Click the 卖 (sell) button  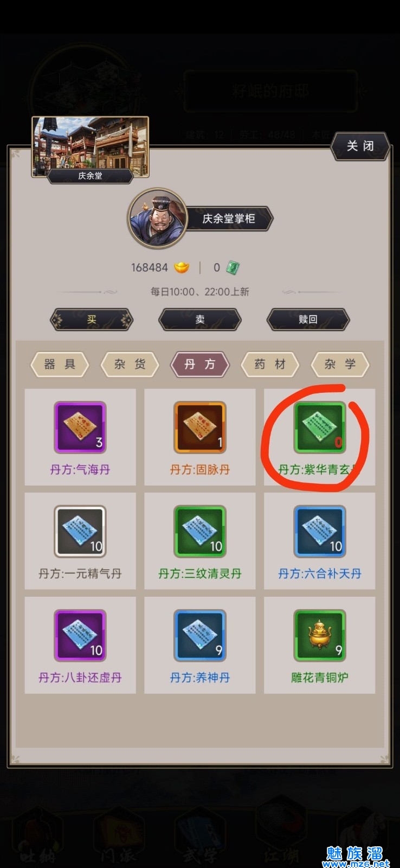coord(200,320)
